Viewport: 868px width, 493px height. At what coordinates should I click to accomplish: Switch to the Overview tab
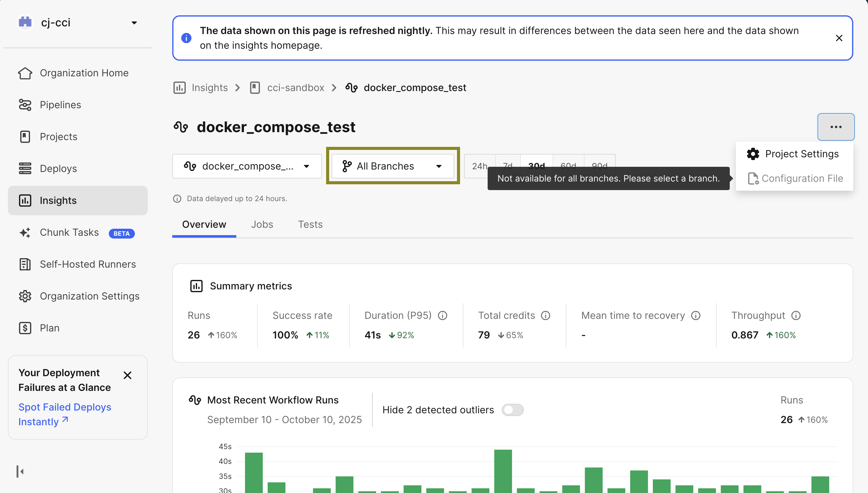tap(204, 224)
